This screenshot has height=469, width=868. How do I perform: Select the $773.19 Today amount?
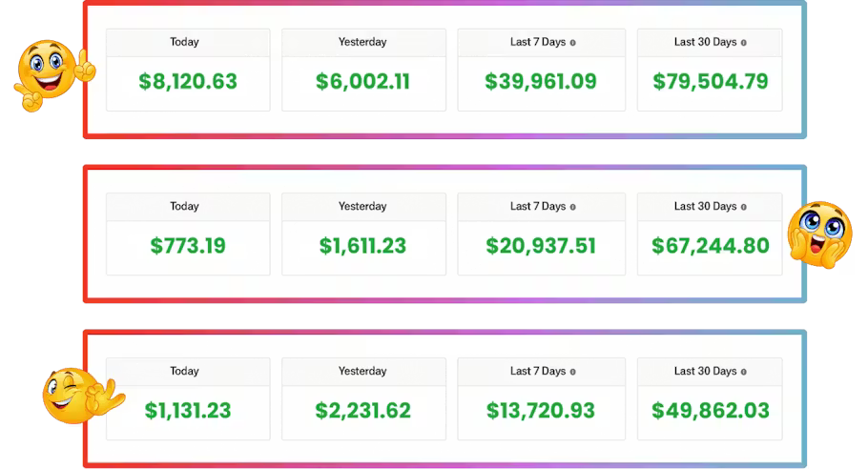coord(188,246)
